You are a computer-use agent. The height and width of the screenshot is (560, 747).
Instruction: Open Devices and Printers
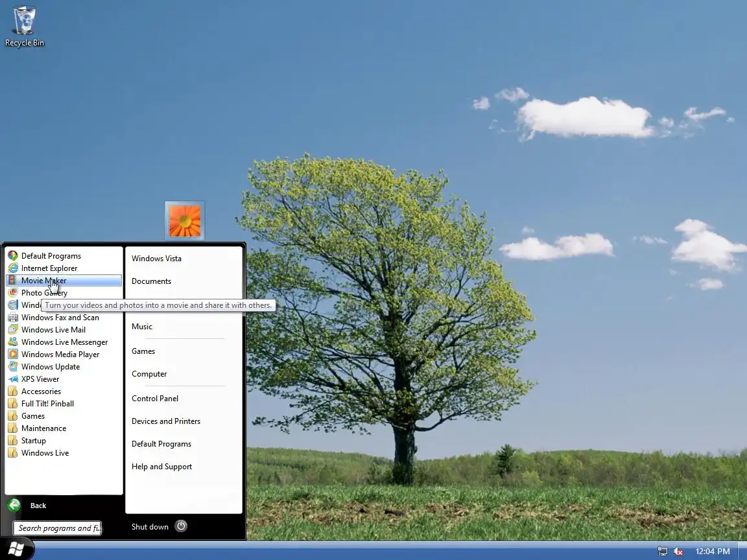pyautogui.click(x=166, y=421)
